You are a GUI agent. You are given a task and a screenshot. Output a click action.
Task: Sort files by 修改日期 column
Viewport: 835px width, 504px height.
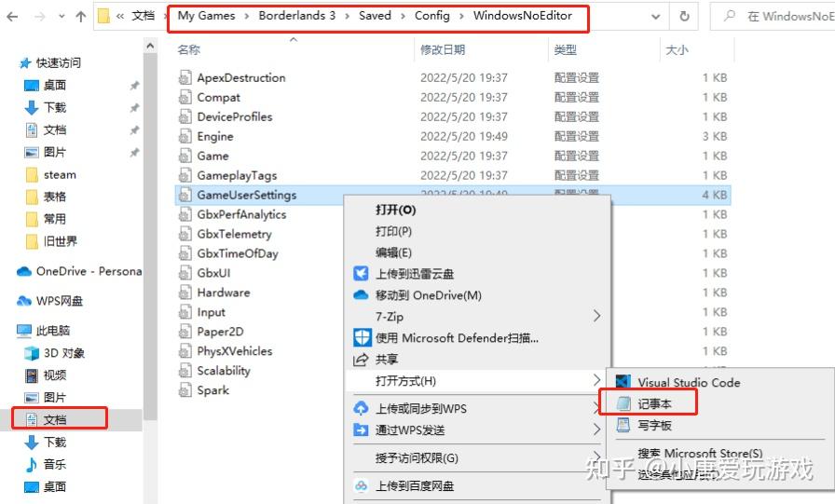coord(443,50)
